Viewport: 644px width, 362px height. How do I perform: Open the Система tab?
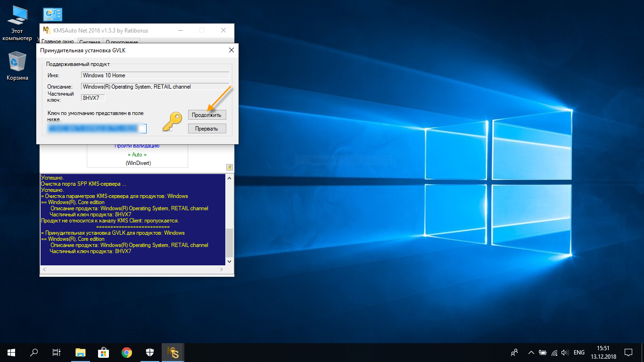[x=90, y=41]
